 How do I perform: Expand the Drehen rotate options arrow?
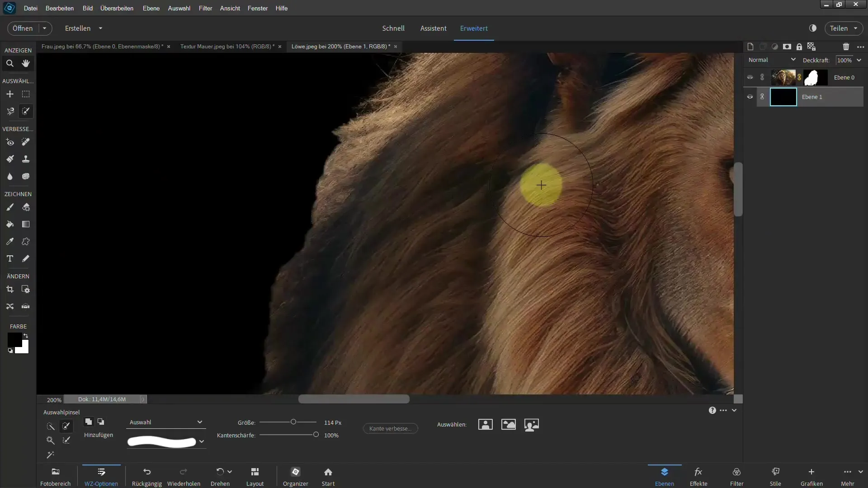230,471
